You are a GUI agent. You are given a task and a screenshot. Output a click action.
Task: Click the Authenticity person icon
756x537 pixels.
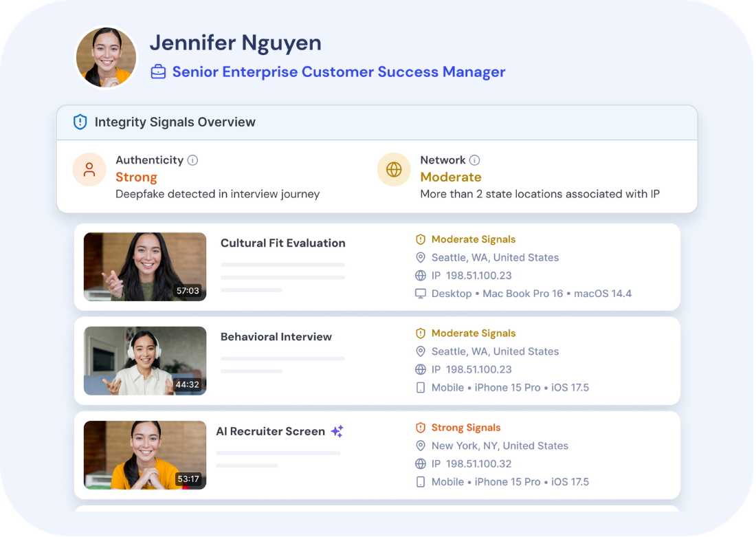click(x=89, y=169)
